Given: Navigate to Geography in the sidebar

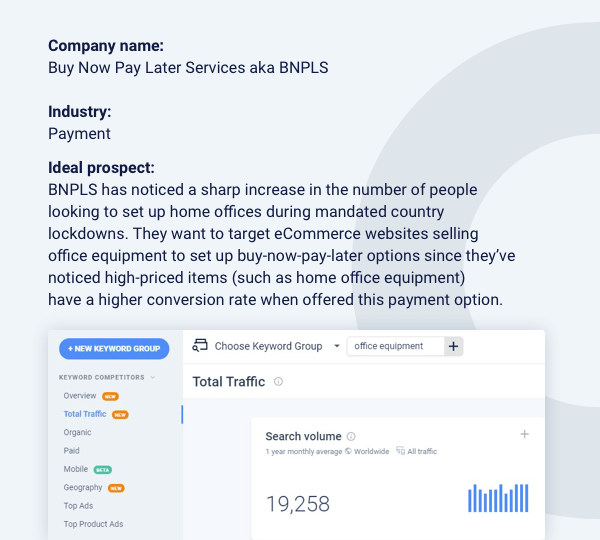Looking at the screenshot, I should pyautogui.click(x=83, y=488).
